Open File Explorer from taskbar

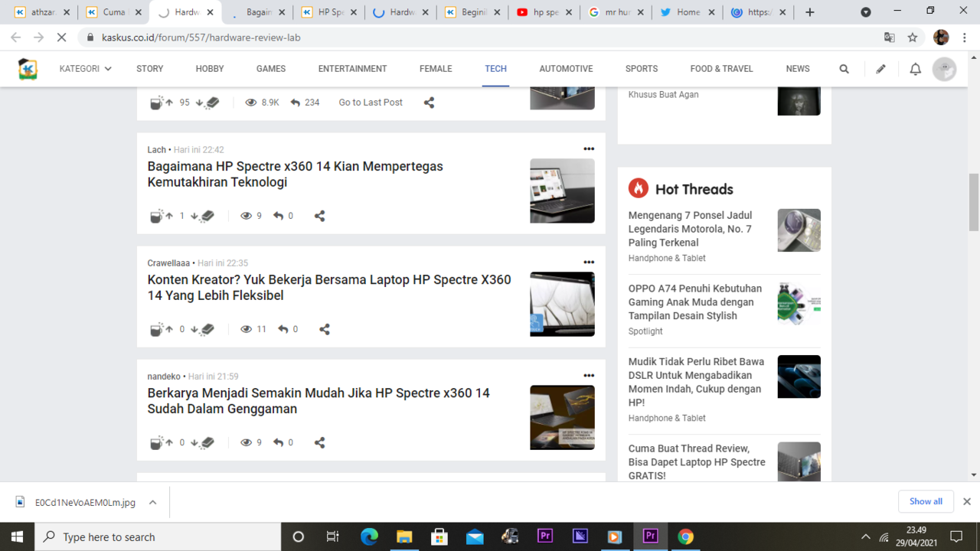click(404, 537)
